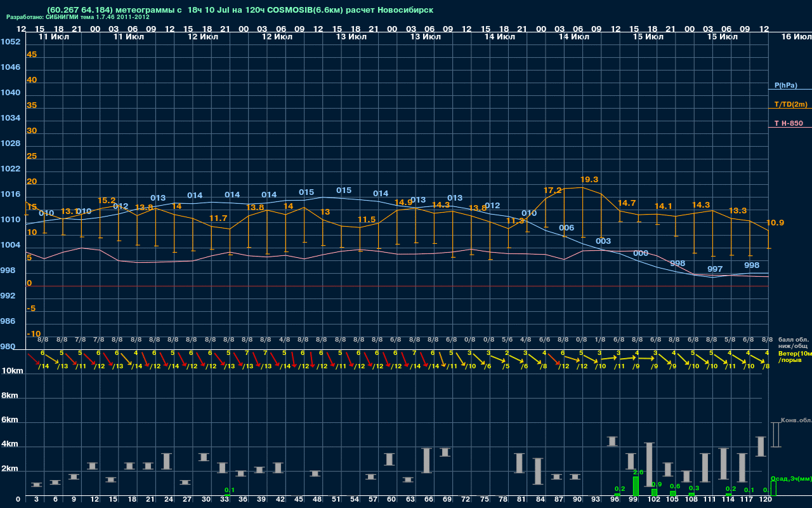The width and height of the screenshot is (812, 508).
Task: Click the 1034 pressure axis label
Action: [10, 118]
